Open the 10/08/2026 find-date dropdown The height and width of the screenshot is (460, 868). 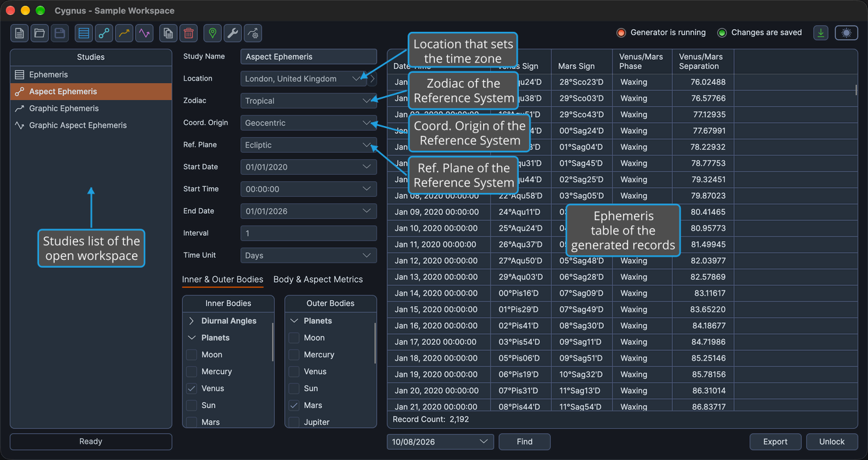tap(440, 442)
